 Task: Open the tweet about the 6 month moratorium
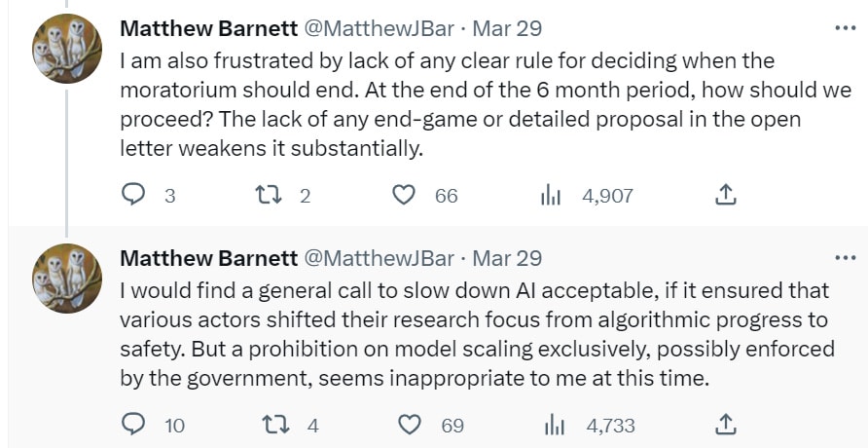click(x=486, y=104)
